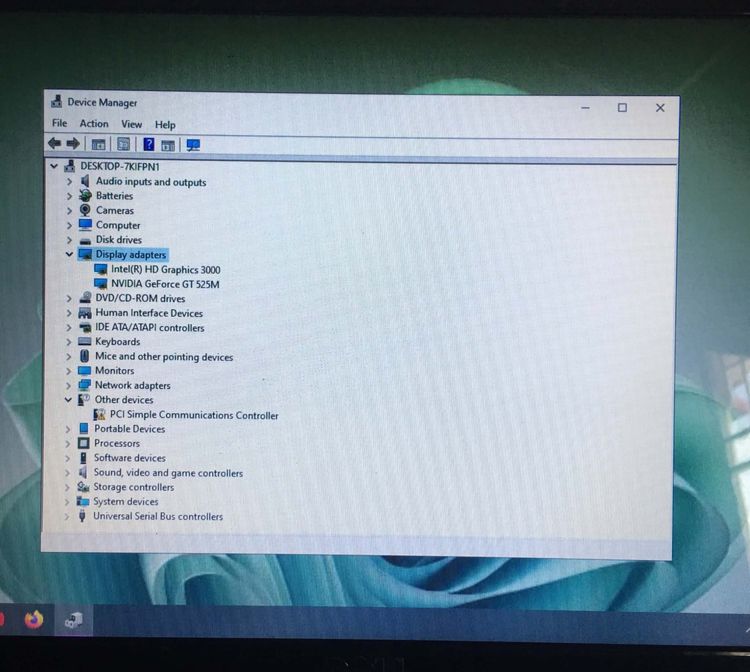This screenshot has height=672, width=750.
Task: Click Scan for hardware changes monitor icon
Action: point(193,145)
